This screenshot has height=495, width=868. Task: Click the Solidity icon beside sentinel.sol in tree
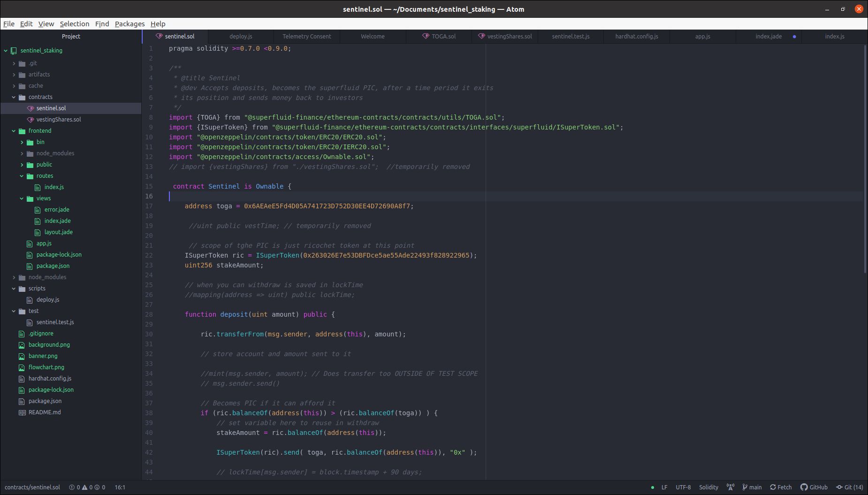(x=30, y=108)
